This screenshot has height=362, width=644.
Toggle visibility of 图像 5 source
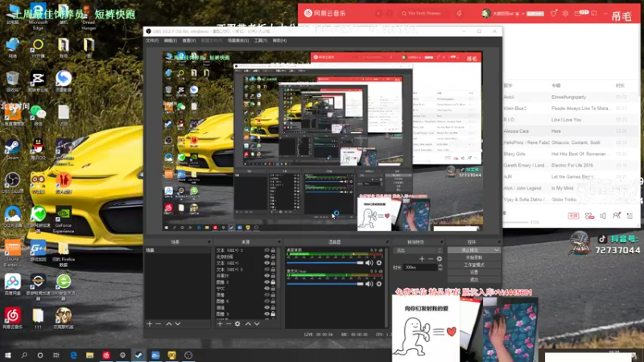click(267, 301)
